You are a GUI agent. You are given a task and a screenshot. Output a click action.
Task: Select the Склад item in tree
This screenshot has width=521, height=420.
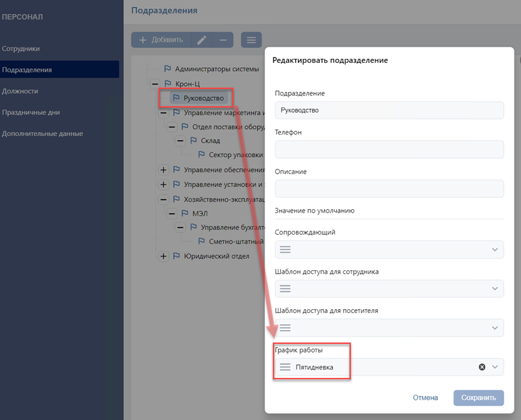[x=210, y=141]
